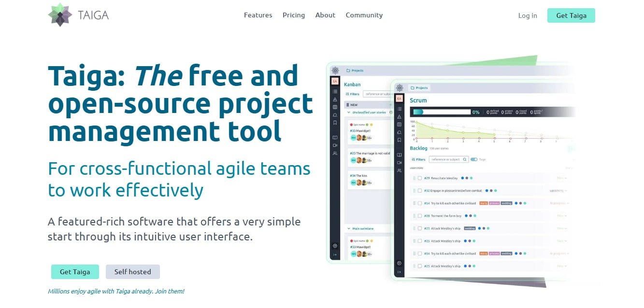Click the Issues triangle icon in the sidebar

(399, 116)
